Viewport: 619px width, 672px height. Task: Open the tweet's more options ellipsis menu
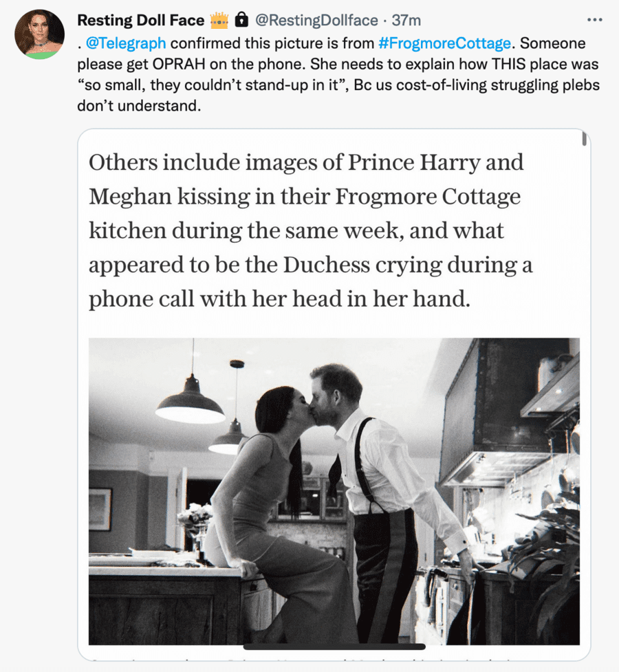click(x=594, y=20)
